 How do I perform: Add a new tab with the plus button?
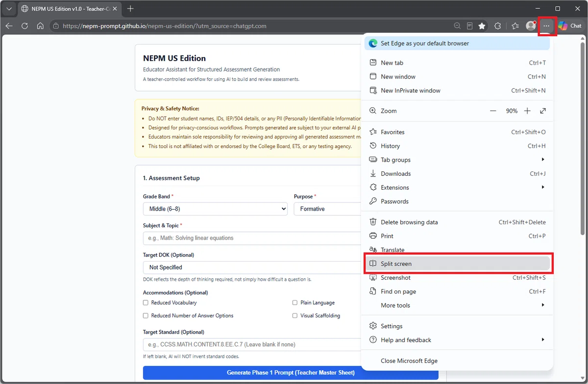[x=130, y=9]
